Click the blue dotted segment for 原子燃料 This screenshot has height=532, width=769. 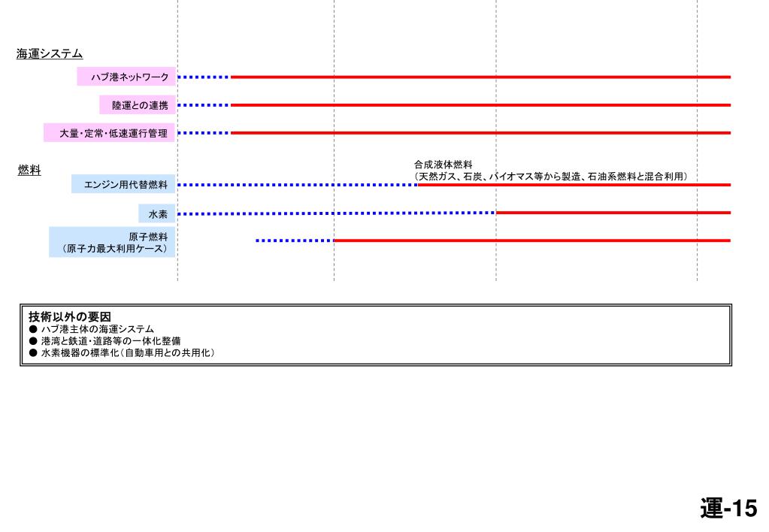(x=294, y=240)
